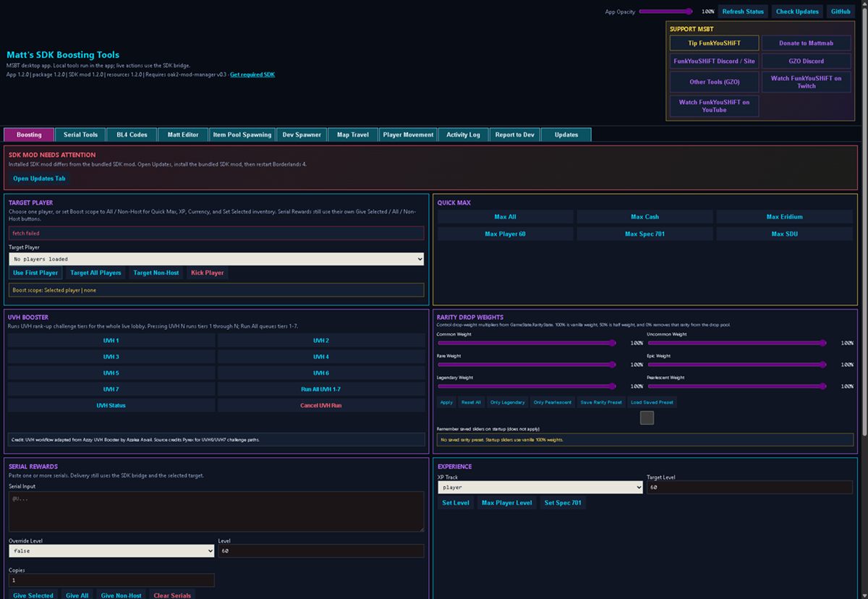Click Other Tools (GZO) button

714,82
